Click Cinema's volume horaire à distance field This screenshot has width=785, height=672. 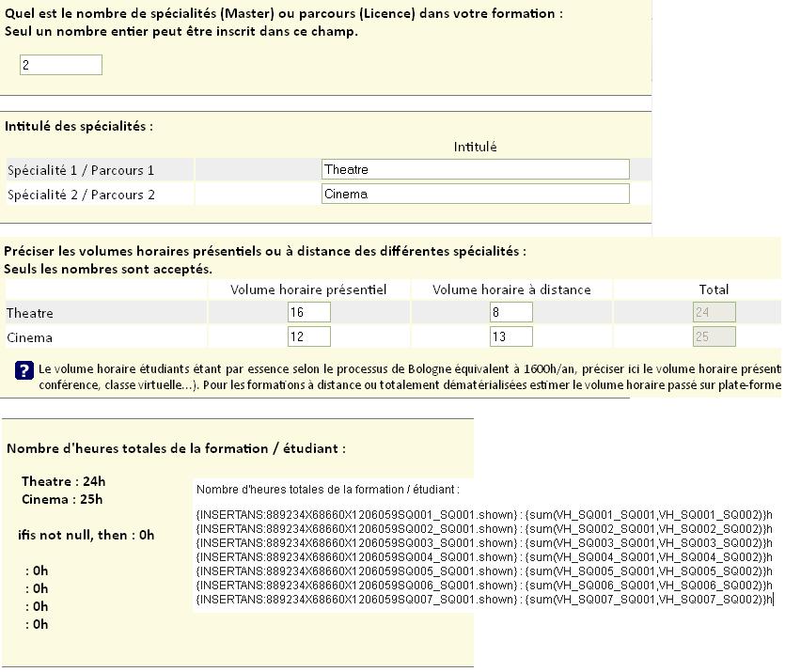click(511, 337)
